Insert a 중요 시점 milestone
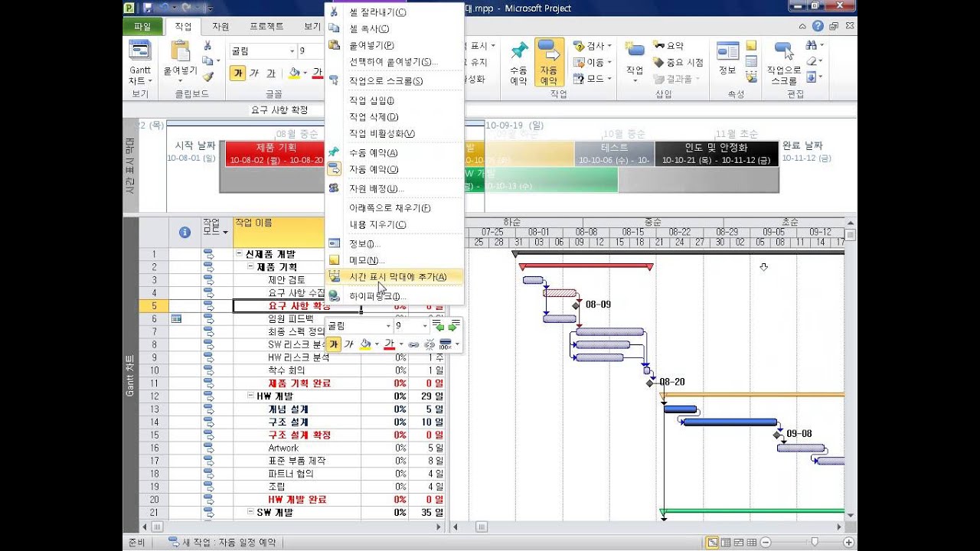Image resolution: width=980 pixels, height=551 pixels. coord(678,62)
